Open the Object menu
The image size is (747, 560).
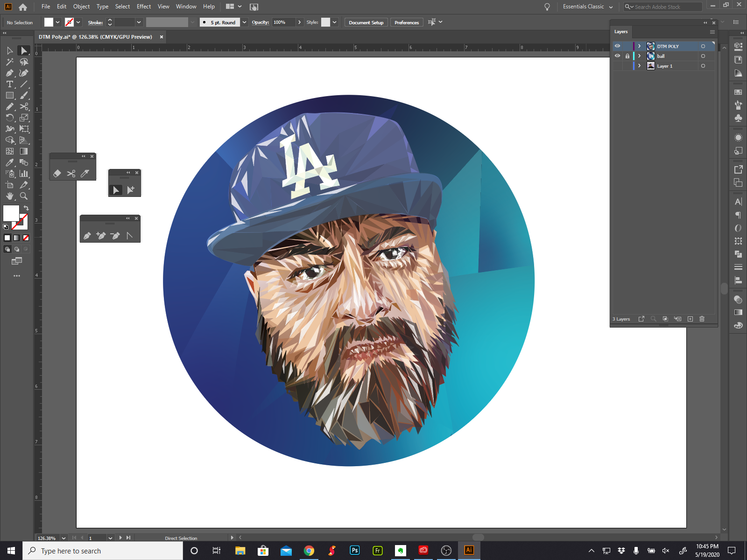81,7
